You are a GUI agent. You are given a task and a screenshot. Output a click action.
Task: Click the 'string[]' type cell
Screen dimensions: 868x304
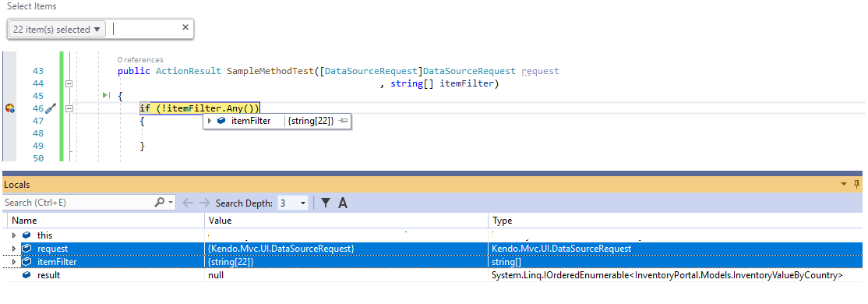coord(506,262)
